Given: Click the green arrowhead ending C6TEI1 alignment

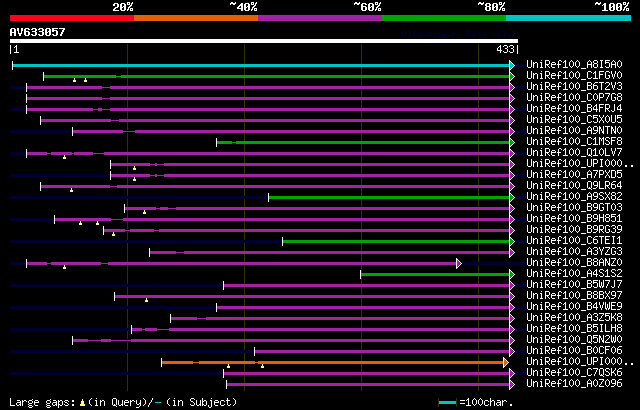Looking at the screenshot, I should 512,242.
